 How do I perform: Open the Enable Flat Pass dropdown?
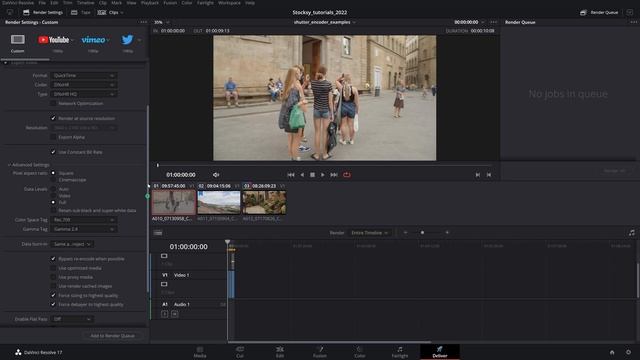pyautogui.click(x=72, y=319)
